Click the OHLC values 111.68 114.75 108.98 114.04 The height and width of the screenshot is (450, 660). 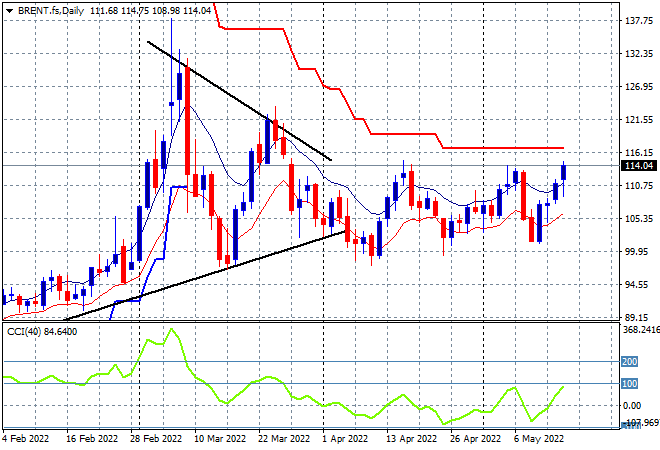coord(150,11)
